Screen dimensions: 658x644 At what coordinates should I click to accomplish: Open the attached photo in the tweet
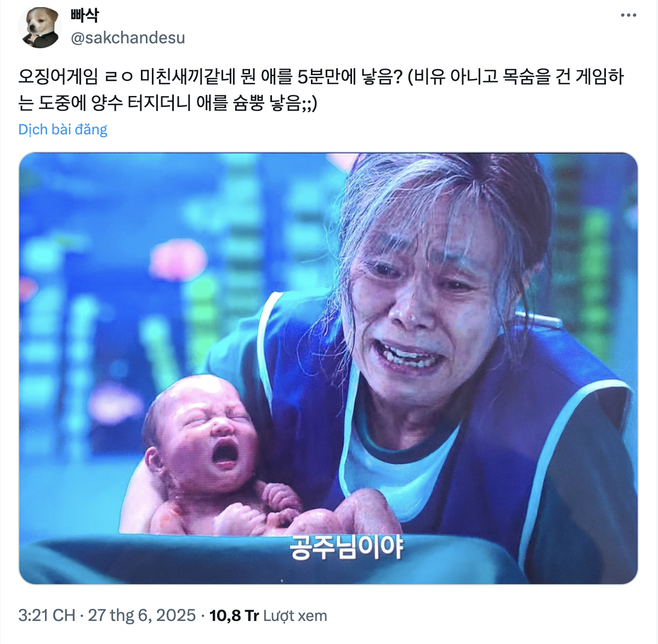[x=328, y=368]
